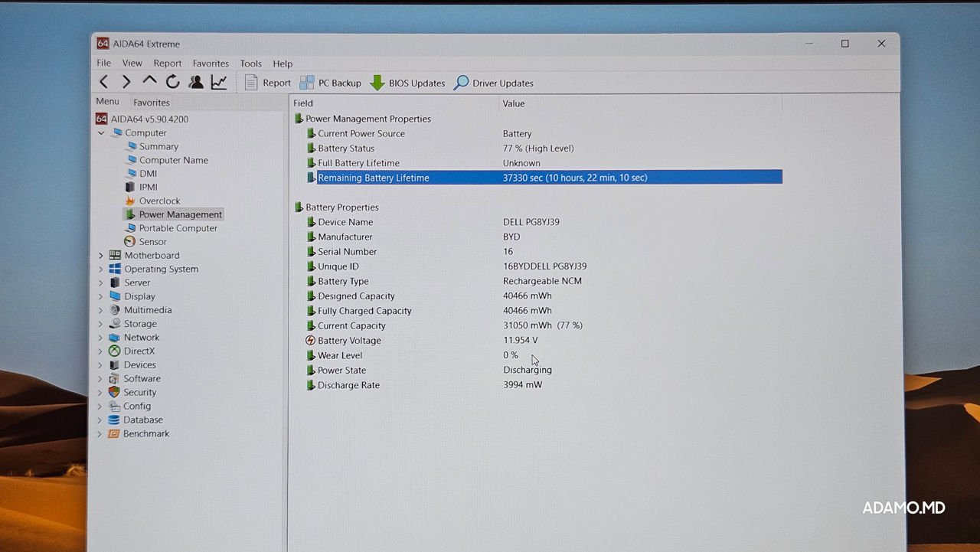Screen dimensions: 980x552
Task: Expand the Multimedia tree node
Action: pos(100,310)
